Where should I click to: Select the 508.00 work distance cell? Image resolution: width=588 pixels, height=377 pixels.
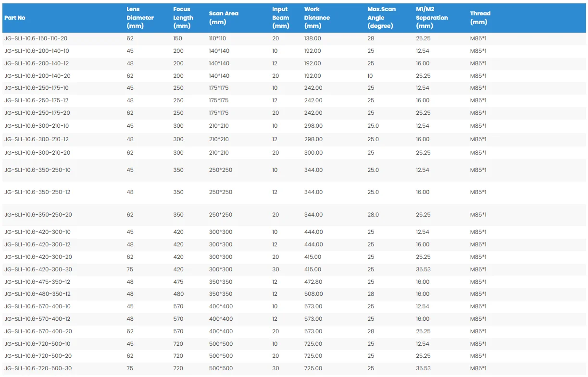pos(313,294)
